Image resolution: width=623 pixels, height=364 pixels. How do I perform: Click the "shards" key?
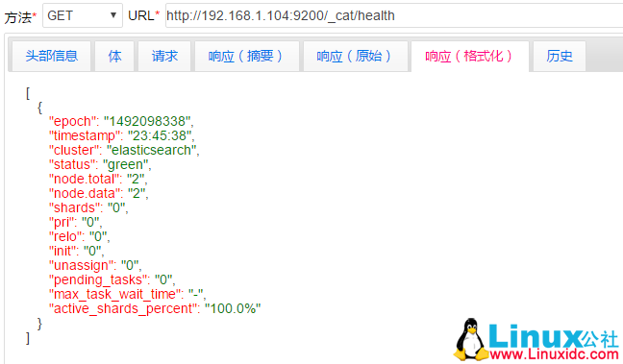[76, 207]
